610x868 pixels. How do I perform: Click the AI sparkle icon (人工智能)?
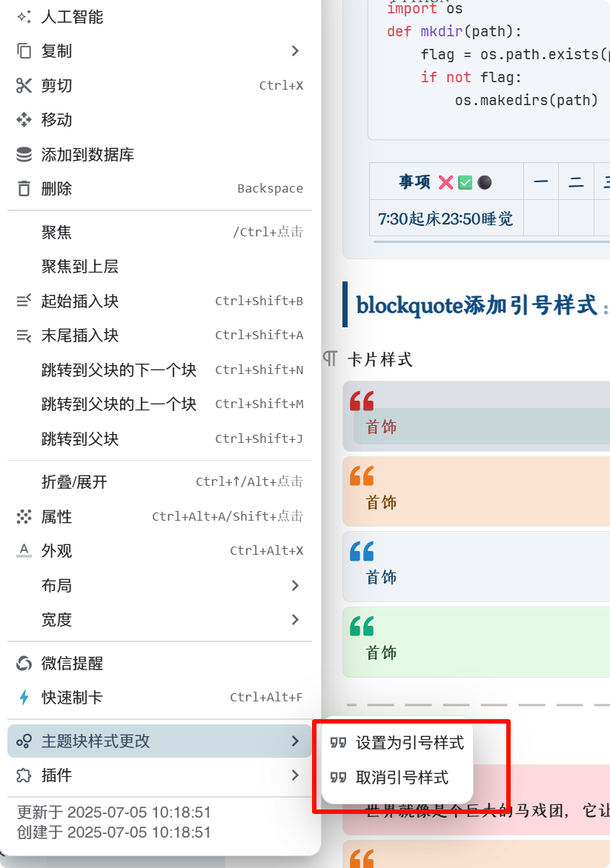[x=24, y=17]
